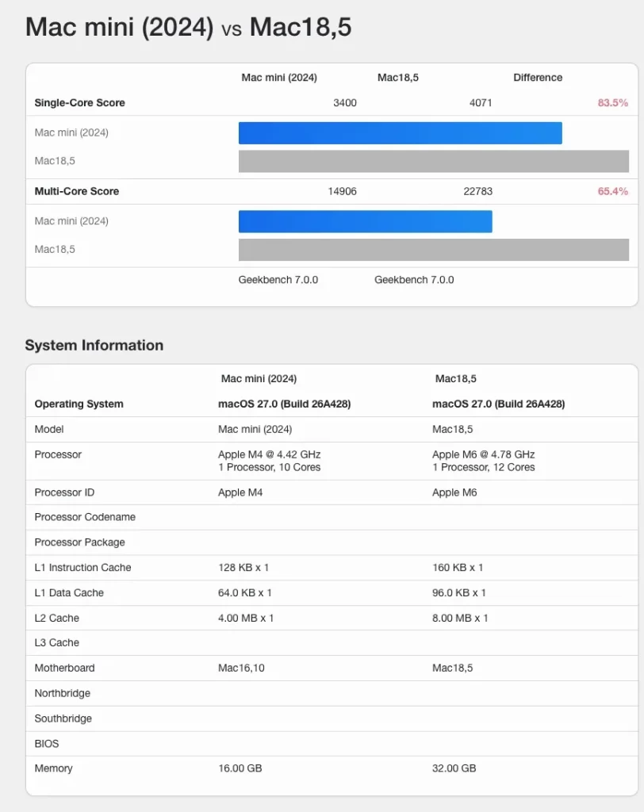Click the 83.5% single-core difference value
The image size is (644, 812).
tap(612, 102)
